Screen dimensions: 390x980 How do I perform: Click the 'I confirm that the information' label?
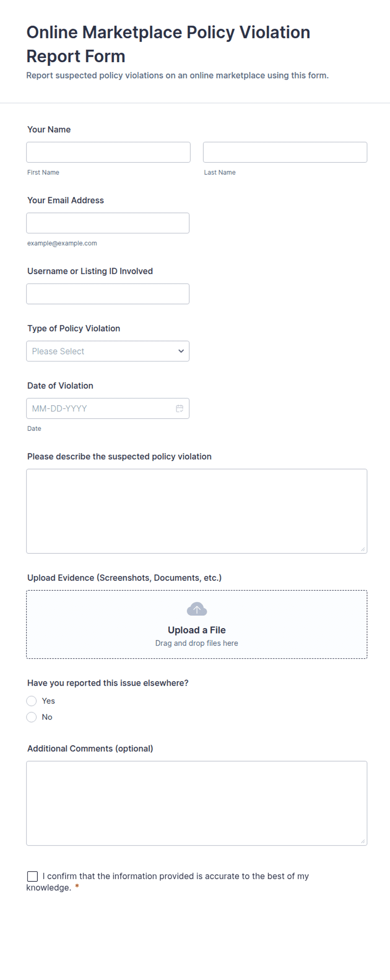(167, 882)
